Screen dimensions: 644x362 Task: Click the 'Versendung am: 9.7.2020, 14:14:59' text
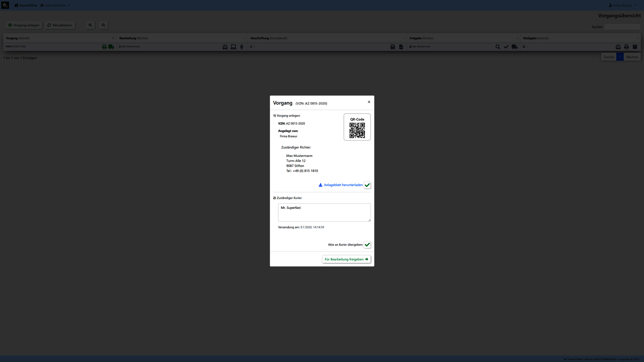tap(301, 227)
